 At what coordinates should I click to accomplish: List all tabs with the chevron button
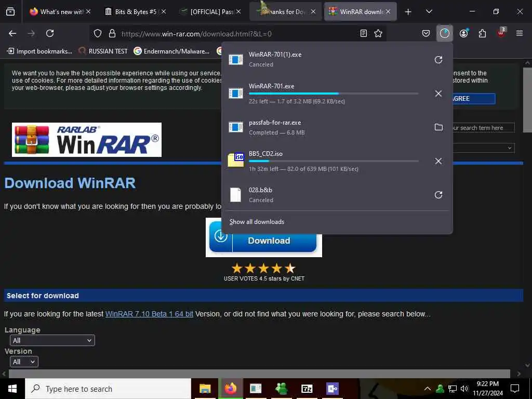click(429, 11)
